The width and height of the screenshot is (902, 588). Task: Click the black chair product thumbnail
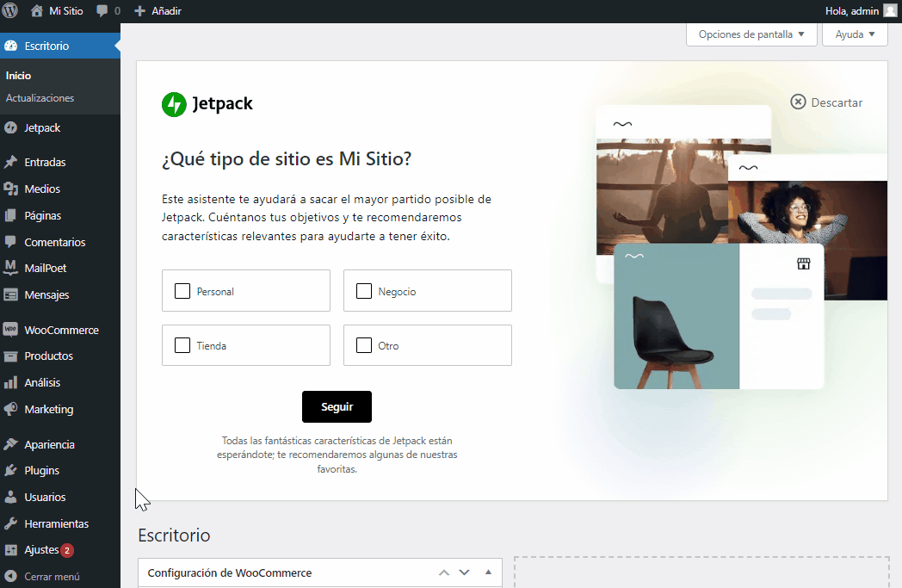click(676, 317)
